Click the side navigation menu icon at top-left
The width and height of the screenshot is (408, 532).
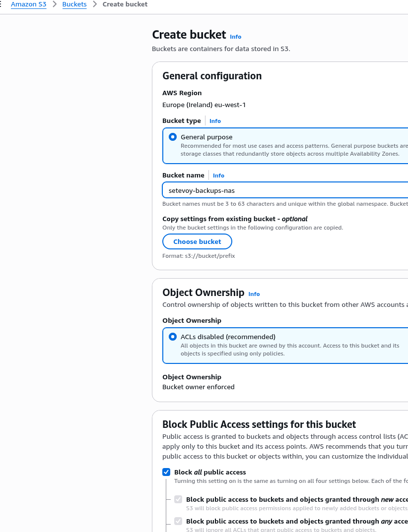pyautogui.click(x=1, y=4)
